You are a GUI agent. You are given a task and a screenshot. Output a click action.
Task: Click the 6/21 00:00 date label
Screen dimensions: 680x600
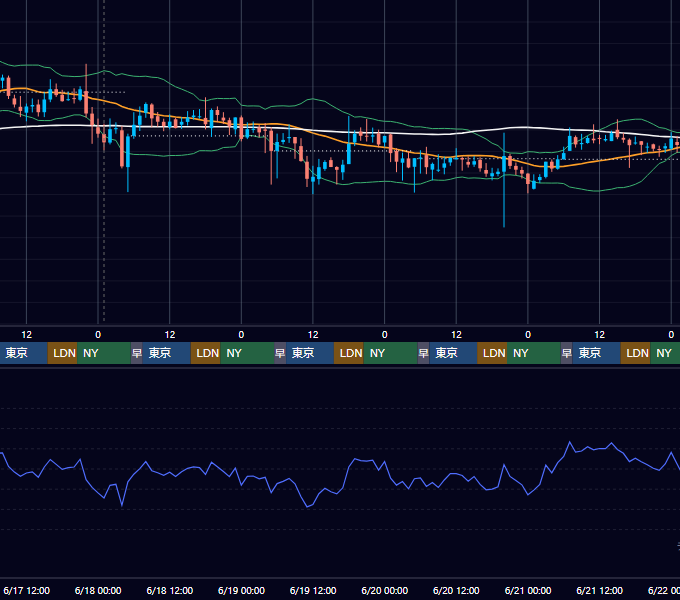coord(528,590)
